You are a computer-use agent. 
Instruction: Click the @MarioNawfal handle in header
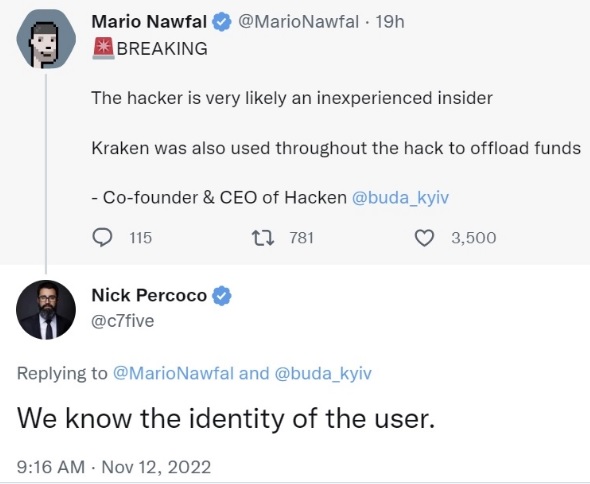click(298, 21)
